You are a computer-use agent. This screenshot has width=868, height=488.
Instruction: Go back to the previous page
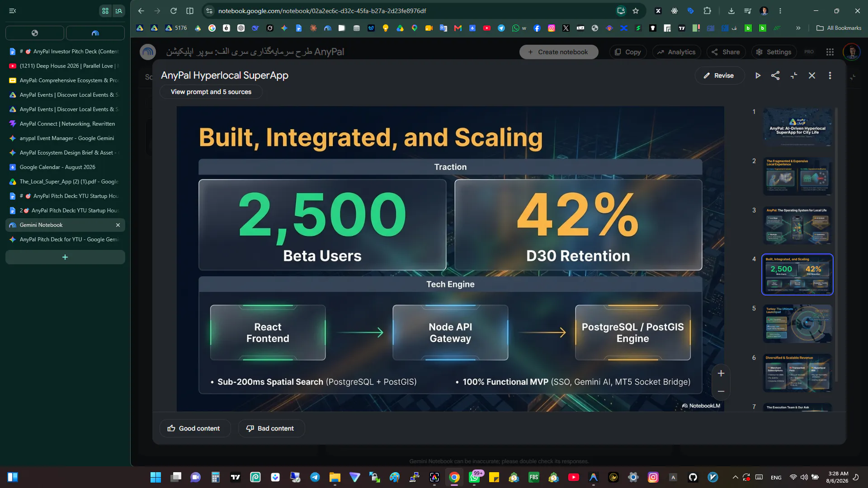tap(141, 11)
